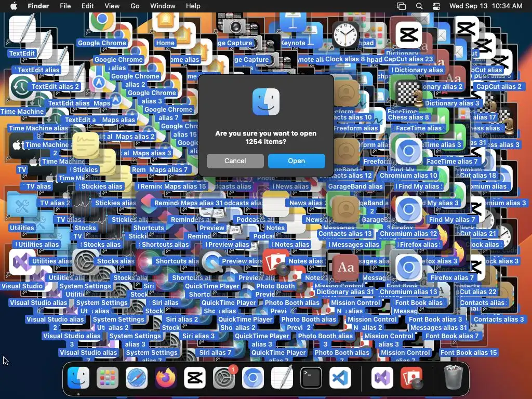
Task: Open the Help menu
Action: (x=193, y=6)
